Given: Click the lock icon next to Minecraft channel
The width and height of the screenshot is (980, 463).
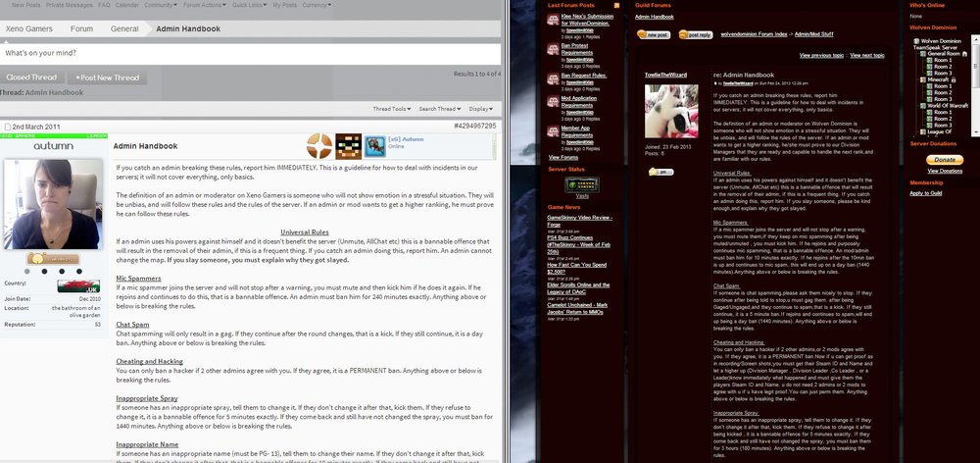Looking at the screenshot, I should (x=954, y=80).
